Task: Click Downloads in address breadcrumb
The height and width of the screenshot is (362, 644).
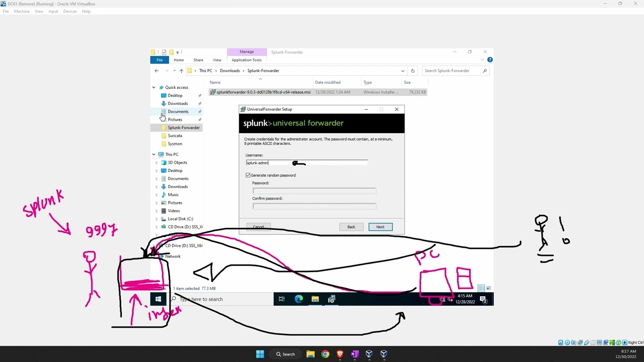Action: click(x=230, y=71)
